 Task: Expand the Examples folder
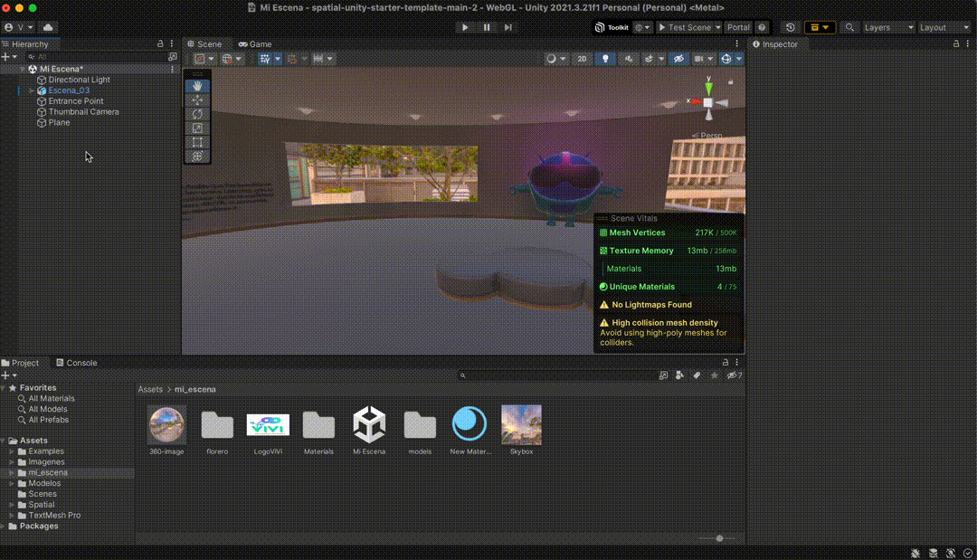click(11, 451)
